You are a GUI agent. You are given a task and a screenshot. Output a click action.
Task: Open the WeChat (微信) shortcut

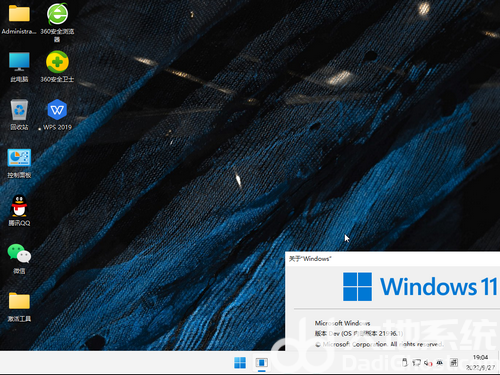tap(19, 259)
